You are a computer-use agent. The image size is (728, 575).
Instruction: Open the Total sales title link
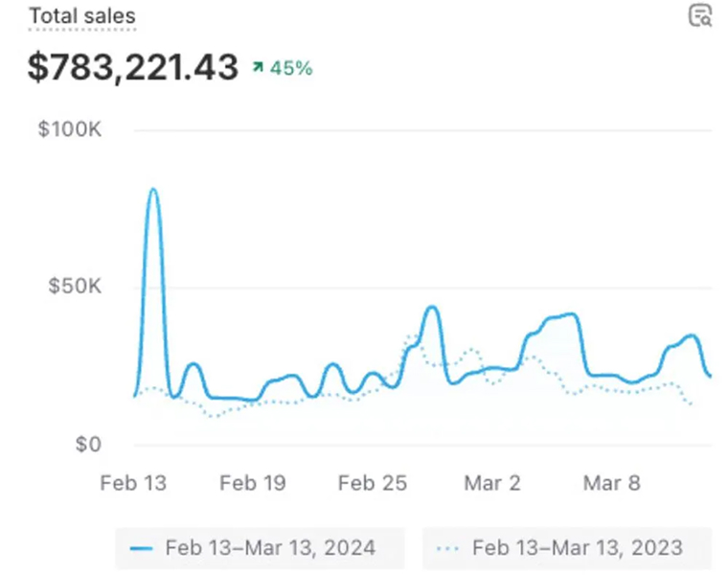81,16
